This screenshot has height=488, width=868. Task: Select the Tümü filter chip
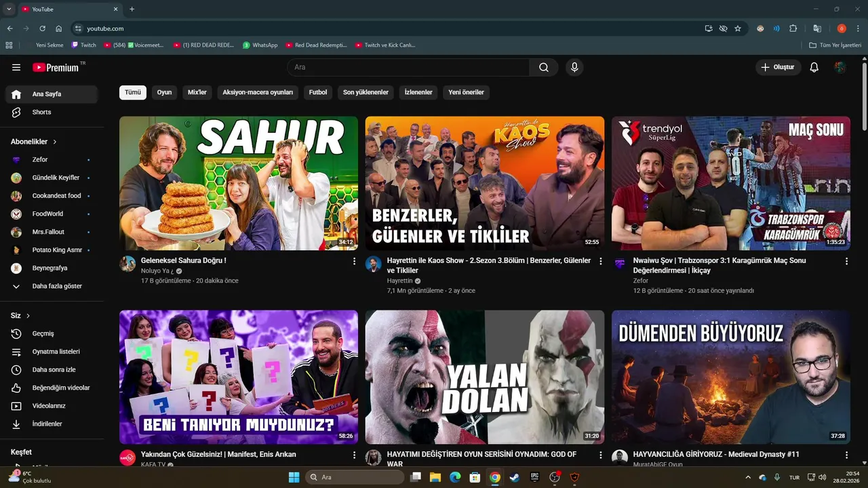[x=133, y=92]
